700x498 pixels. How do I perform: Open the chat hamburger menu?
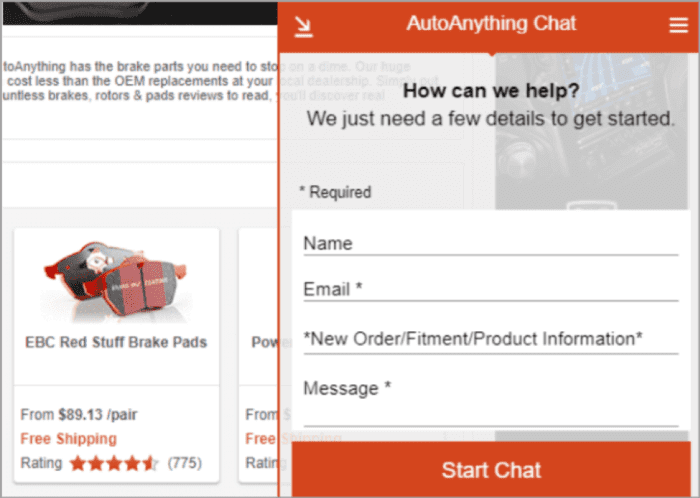(x=678, y=26)
